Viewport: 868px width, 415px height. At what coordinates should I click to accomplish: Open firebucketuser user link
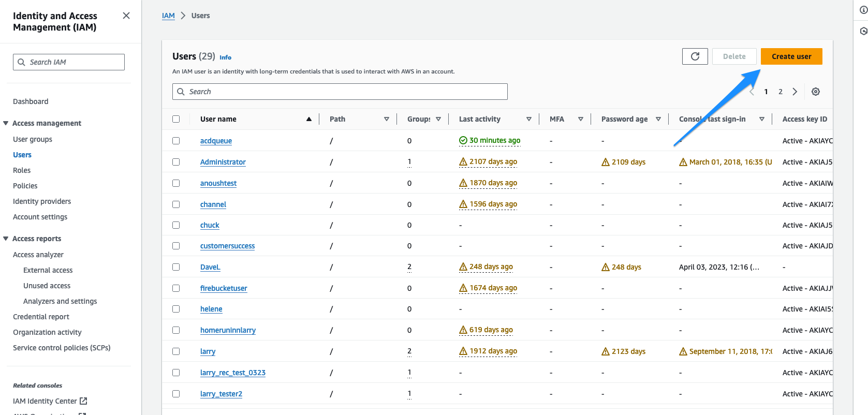(224, 288)
